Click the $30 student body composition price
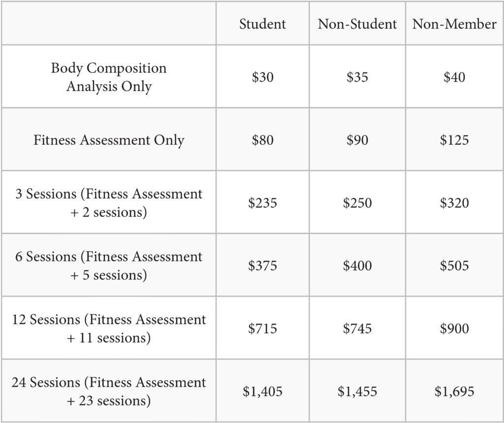The image size is (504, 423). (262, 77)
